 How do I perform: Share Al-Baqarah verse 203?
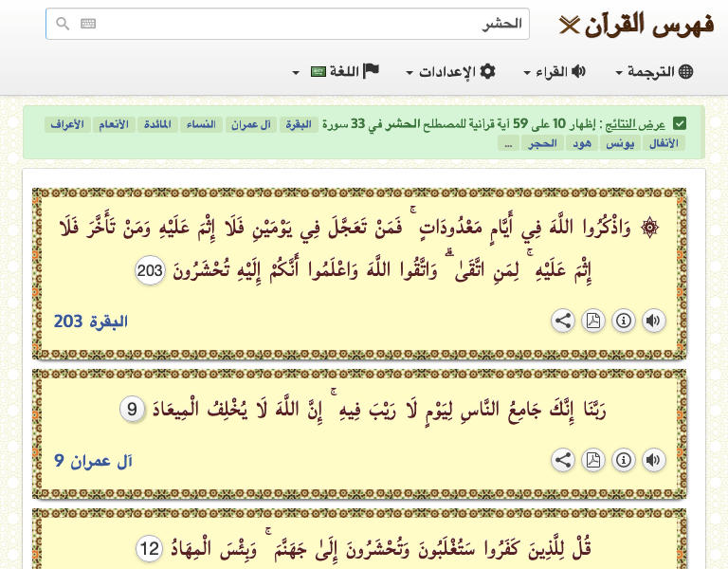563,321
